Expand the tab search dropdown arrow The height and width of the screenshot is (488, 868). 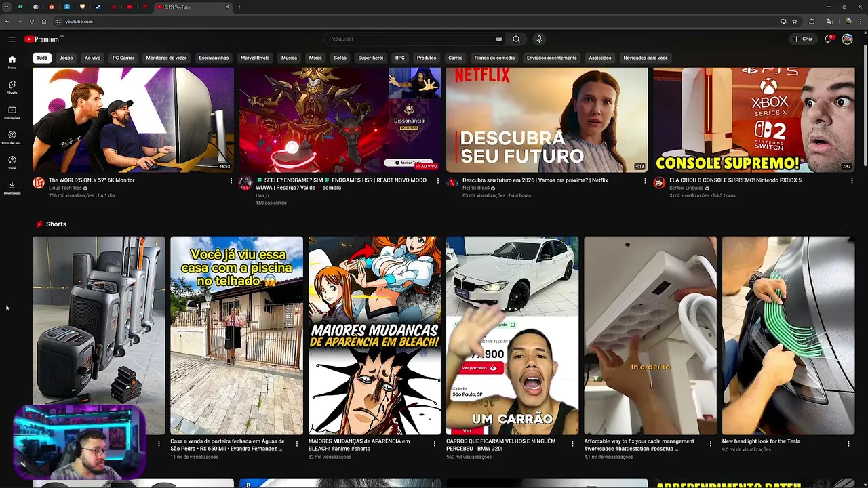6,7
